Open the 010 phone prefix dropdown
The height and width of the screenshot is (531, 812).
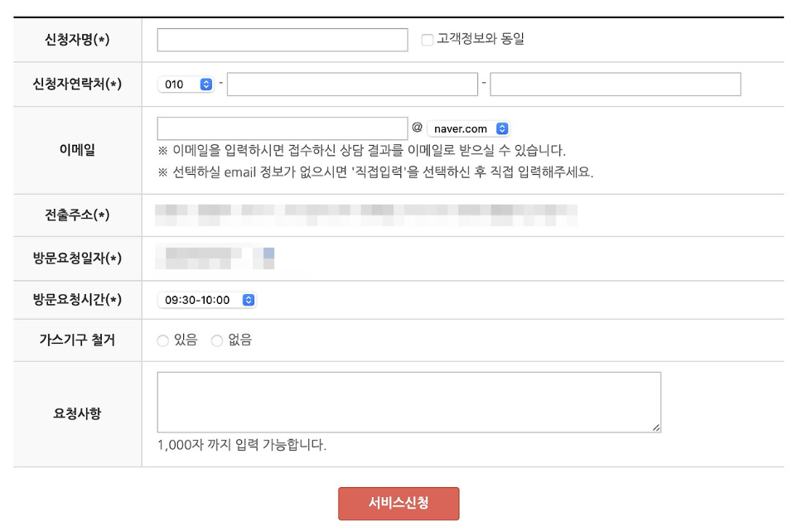(x=184, y=84)
